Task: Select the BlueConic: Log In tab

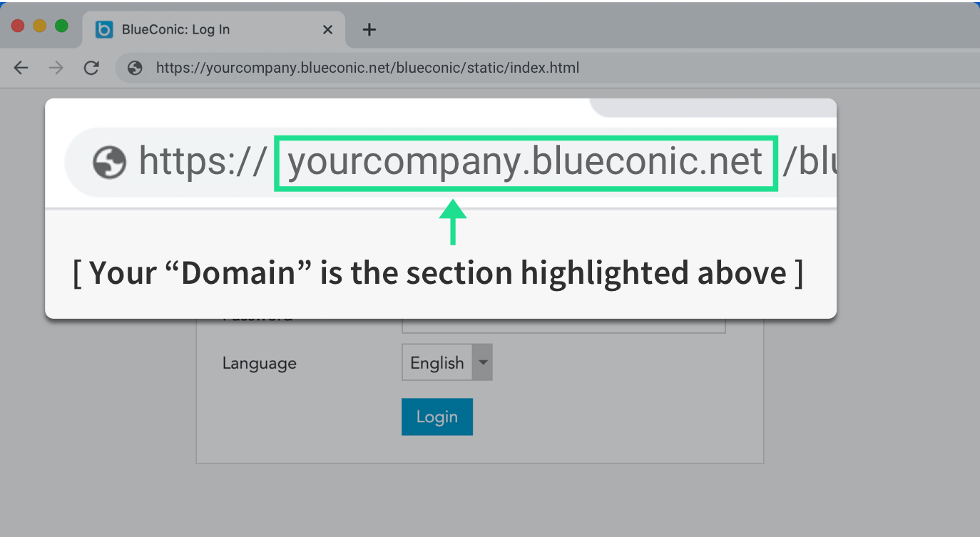Action: 214,29
